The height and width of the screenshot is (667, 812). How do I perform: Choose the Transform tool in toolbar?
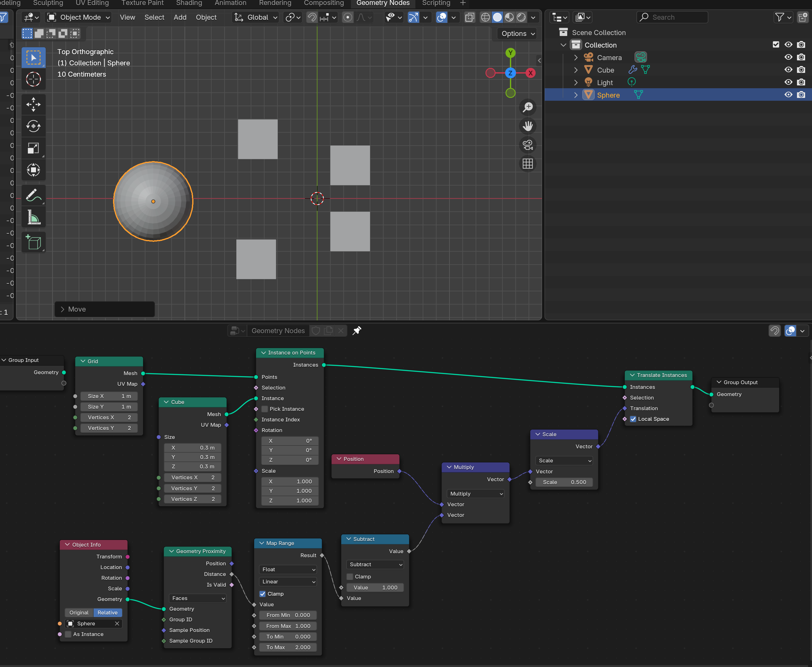[x=33, y=170]
